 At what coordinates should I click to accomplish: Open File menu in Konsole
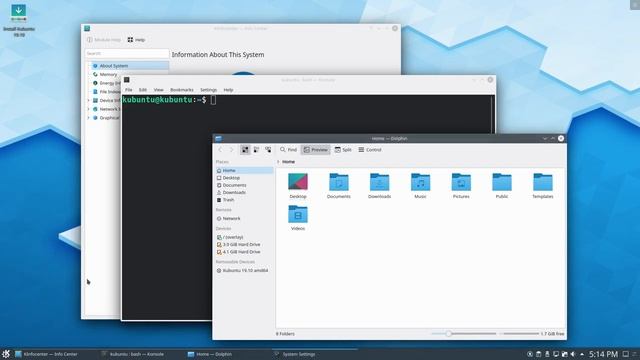pyautogui.click(x=129, y=90)
